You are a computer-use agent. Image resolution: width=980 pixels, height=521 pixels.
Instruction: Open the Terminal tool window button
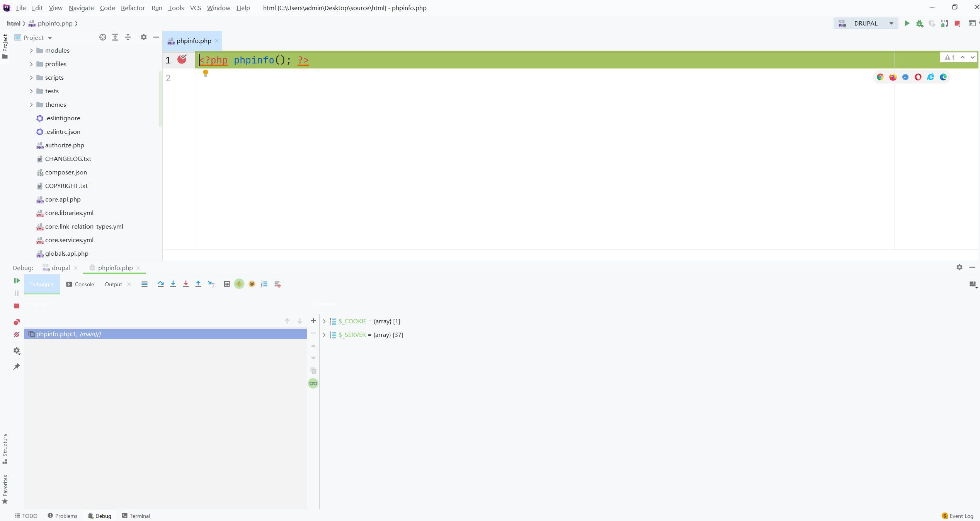point(136,516)
